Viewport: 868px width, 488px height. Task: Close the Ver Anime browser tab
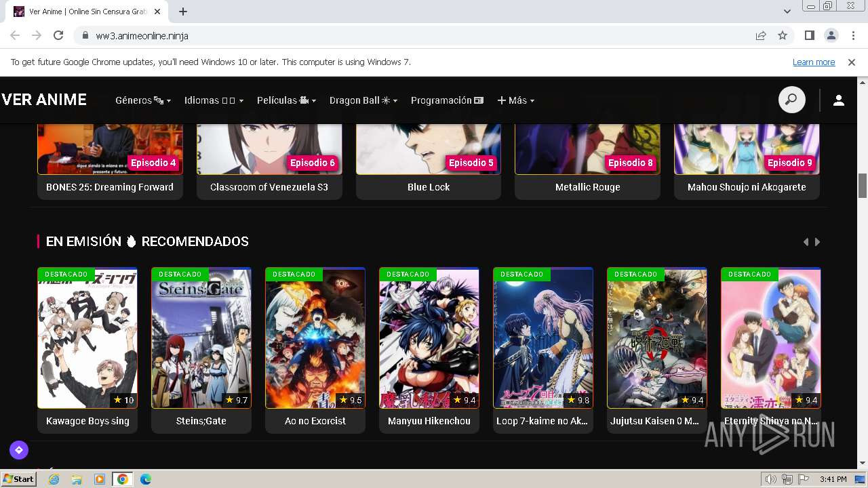click(157, 12)
